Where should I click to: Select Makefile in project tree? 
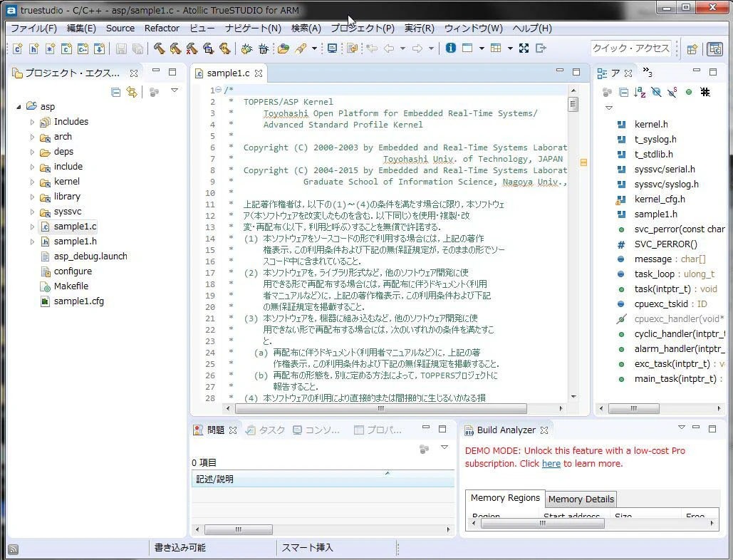[x=71, y=286]
